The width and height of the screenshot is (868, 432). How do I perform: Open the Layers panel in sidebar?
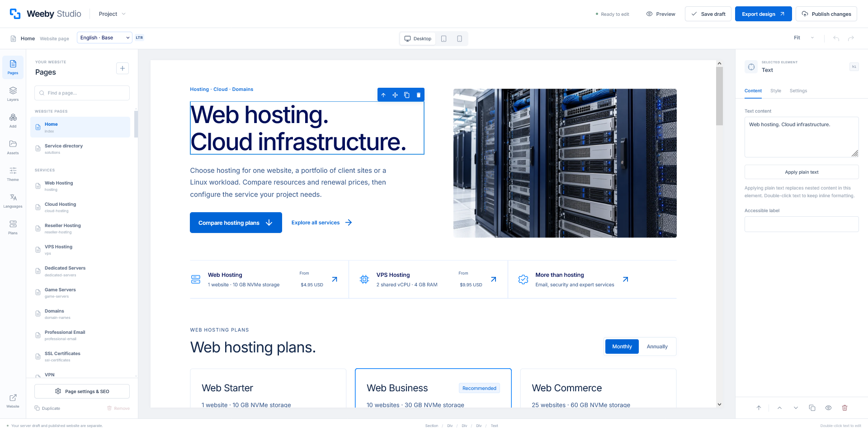tap(13, 94)
